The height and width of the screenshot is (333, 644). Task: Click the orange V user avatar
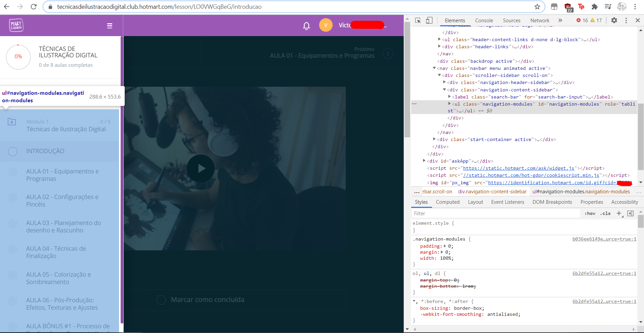tap(326, 25)
